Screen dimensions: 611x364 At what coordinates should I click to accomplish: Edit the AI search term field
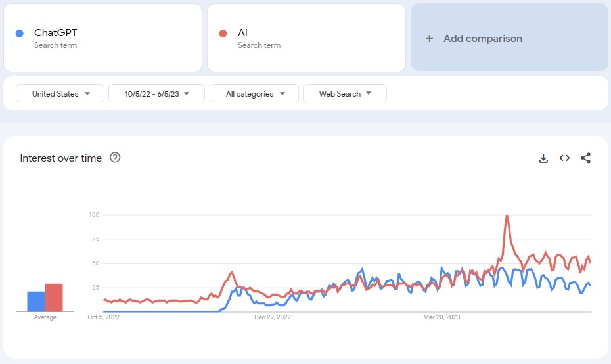coord(306,38)
